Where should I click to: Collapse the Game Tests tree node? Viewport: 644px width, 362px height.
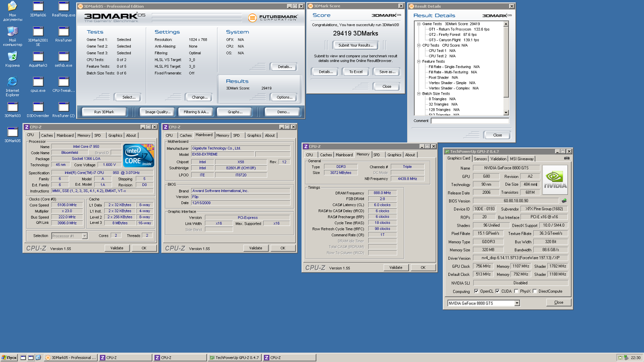[x=419, y=24]
